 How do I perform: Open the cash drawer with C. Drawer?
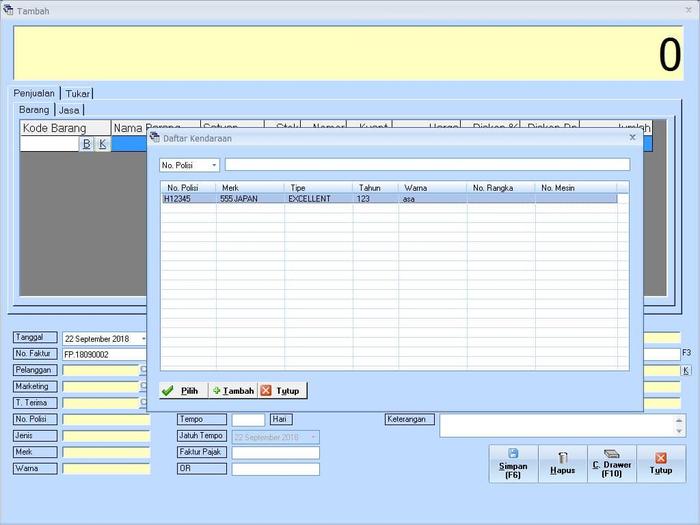pos(611,465)
